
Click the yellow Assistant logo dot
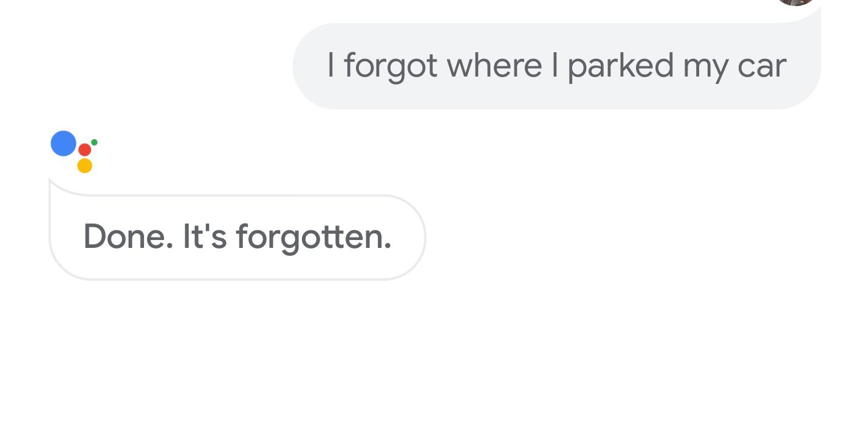tap(84, 166)
